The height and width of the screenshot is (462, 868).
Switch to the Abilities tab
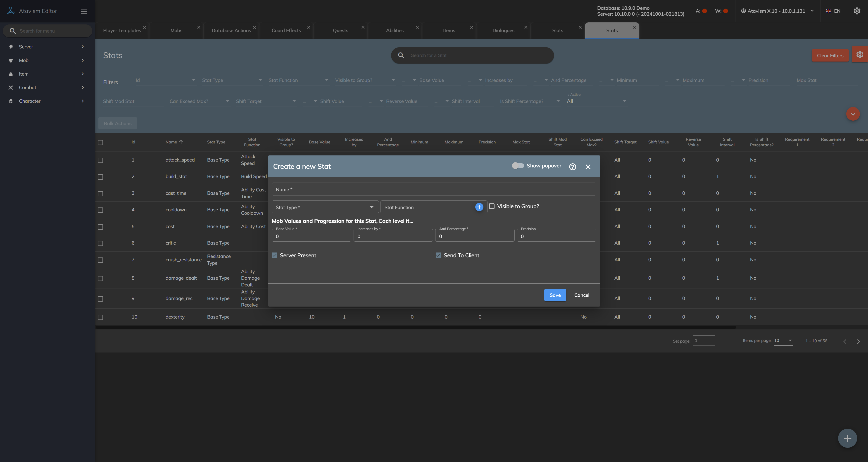click(395, 31)
